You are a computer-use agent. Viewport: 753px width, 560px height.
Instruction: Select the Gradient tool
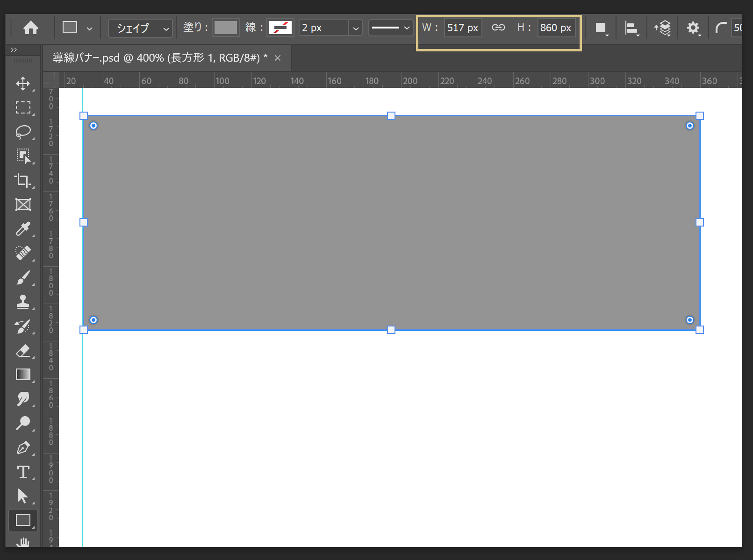tap(23, 374)
